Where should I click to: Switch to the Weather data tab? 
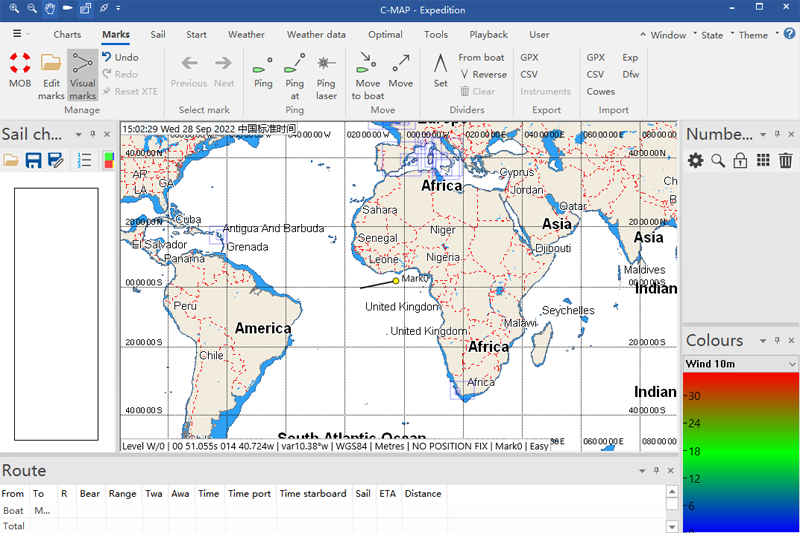314,35
